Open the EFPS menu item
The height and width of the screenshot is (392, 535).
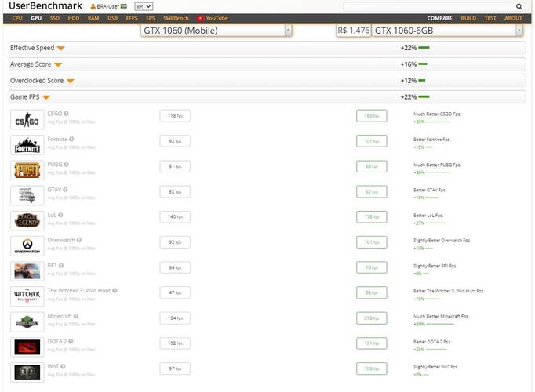pyautogui.click(x=132, y=18)
